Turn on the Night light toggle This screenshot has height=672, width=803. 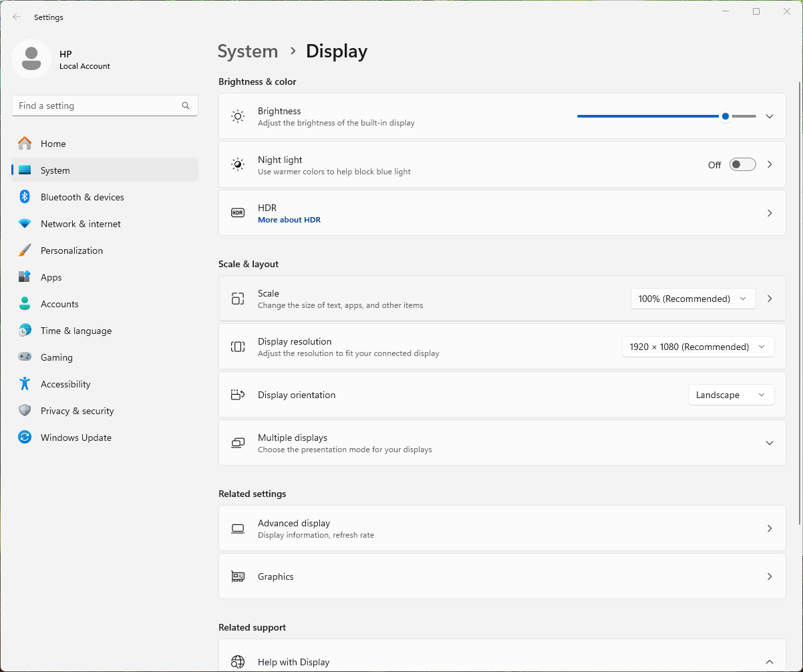742,164
